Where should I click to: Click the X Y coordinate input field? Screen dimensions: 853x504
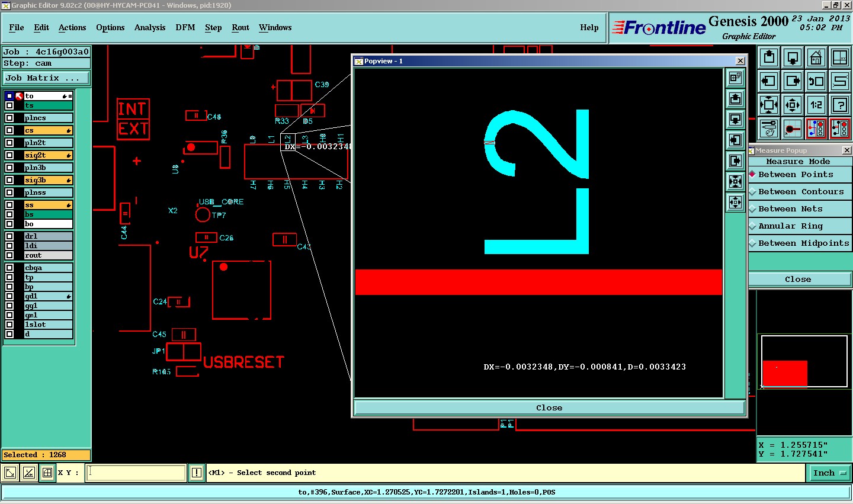136,473
